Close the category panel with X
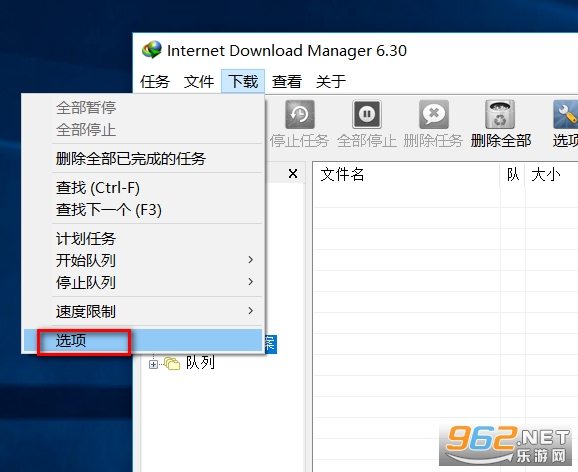Viewport: 578px width, 472px height. [x=293, y=173]
